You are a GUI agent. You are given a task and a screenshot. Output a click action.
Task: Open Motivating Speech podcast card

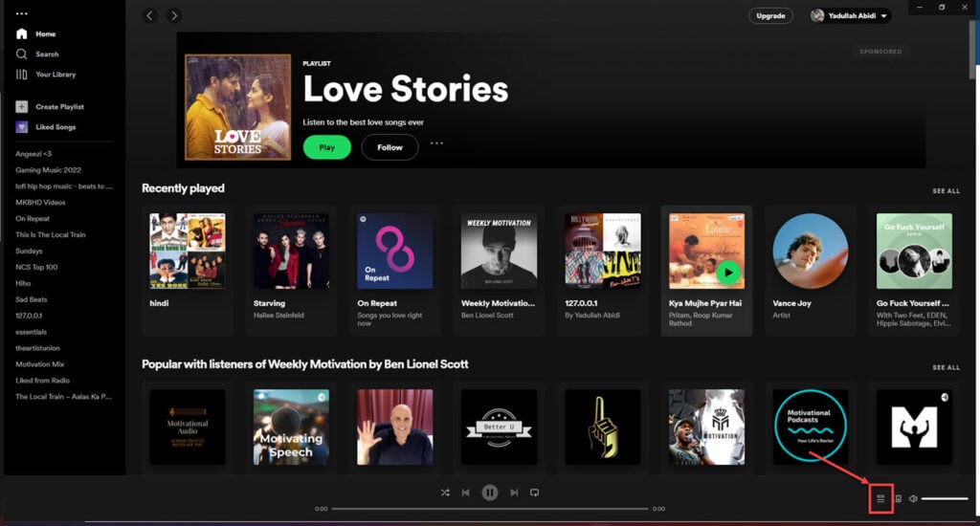click(291, 427)
